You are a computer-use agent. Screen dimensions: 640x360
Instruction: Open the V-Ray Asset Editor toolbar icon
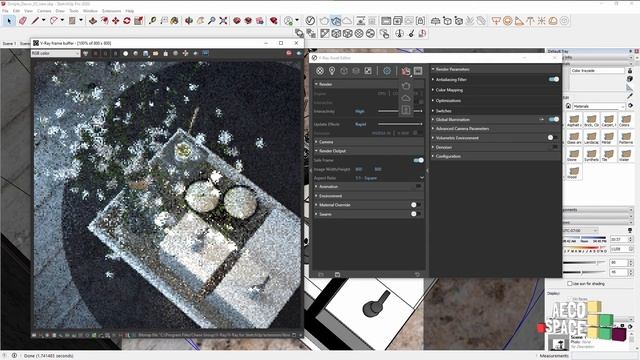(310, 20)
